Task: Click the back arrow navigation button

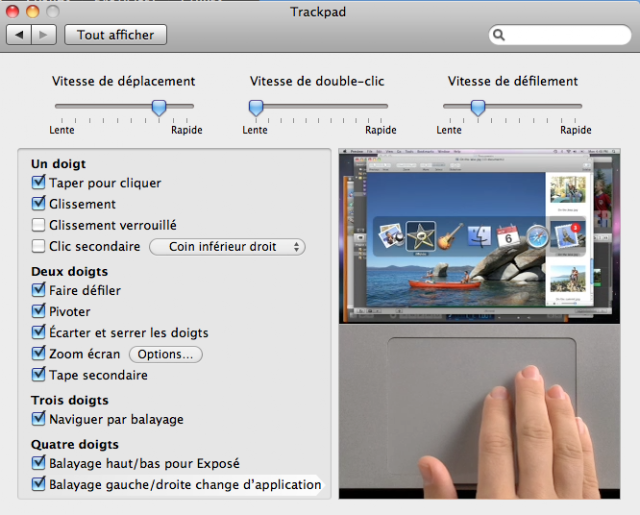Action: pyautogui.click(x=19, y=35)
